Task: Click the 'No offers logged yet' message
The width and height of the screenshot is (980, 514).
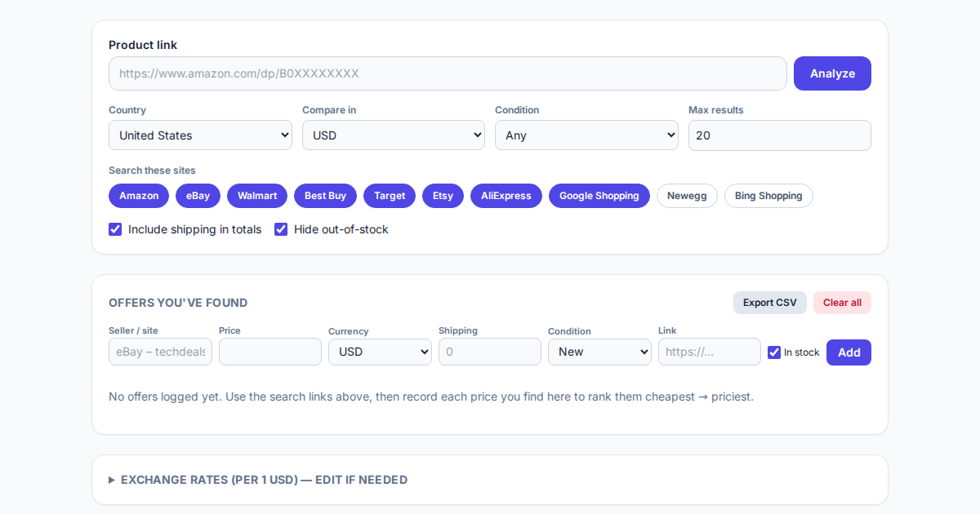Action: pyautogui.click(x=431, y=397)
